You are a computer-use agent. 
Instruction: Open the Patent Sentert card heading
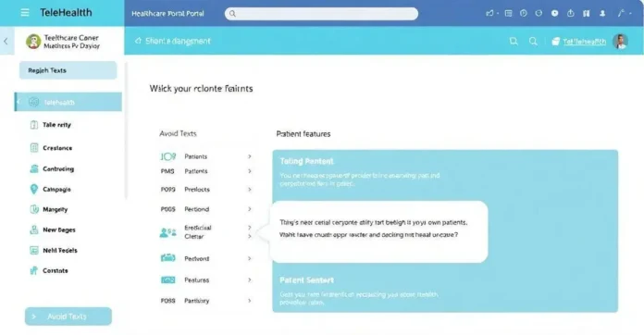click(306, 280)
